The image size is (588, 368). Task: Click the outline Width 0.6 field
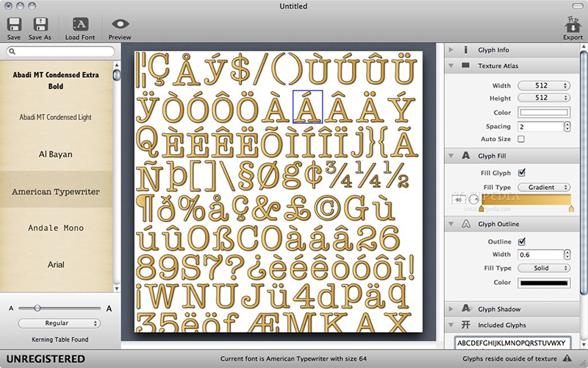(x=540, y=255)
